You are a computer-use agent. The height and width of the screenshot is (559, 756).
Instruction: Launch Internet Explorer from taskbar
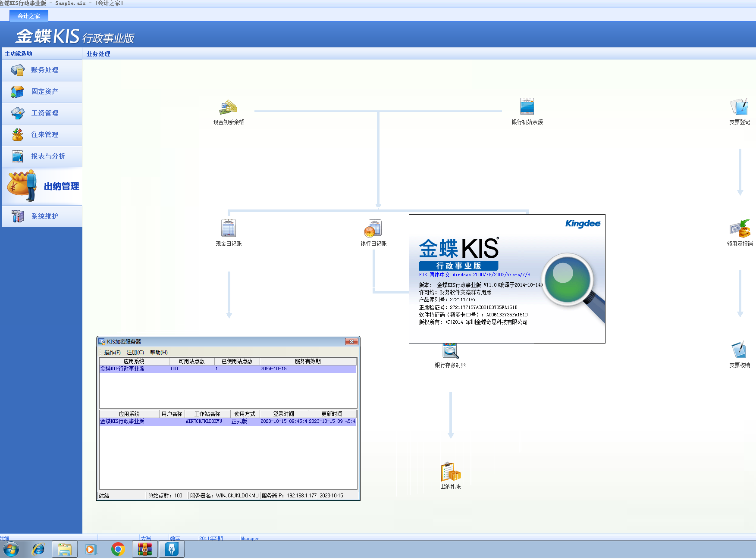pyautogui.click(x=38, y=550)
